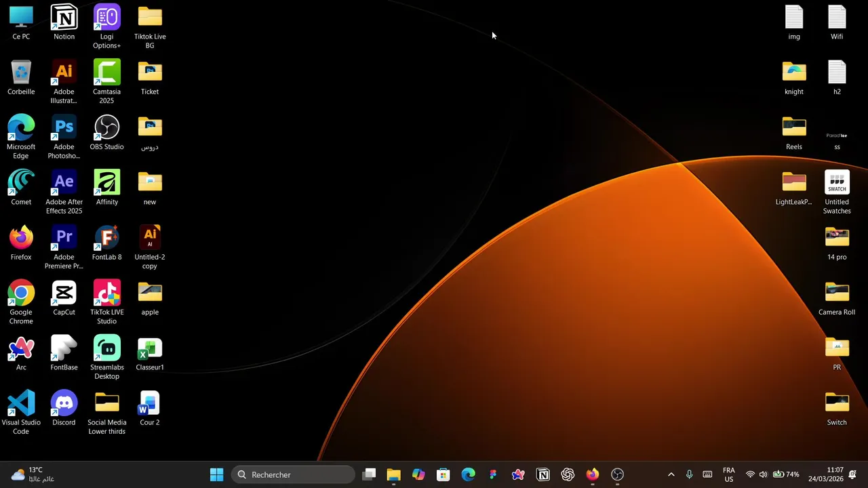868x488 pixels.
Task: Select Visual Studio Code desktop icon
Action: click(x=21, y=411)
